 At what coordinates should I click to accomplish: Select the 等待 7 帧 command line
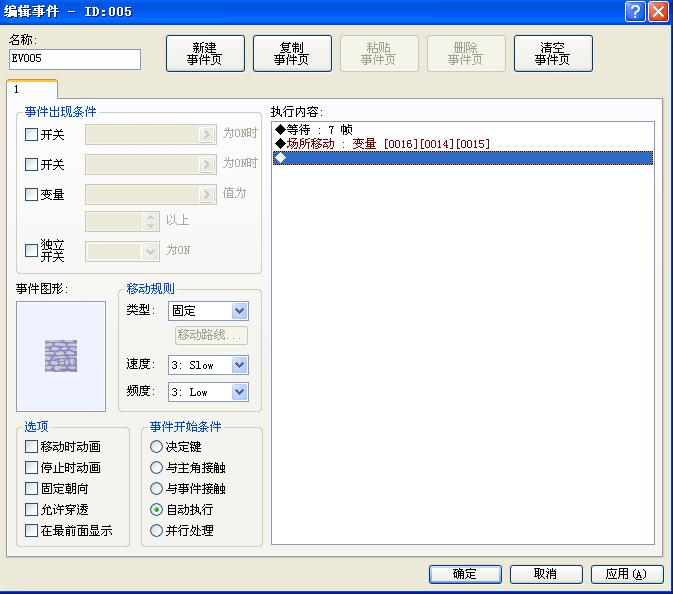click(463, 129)
